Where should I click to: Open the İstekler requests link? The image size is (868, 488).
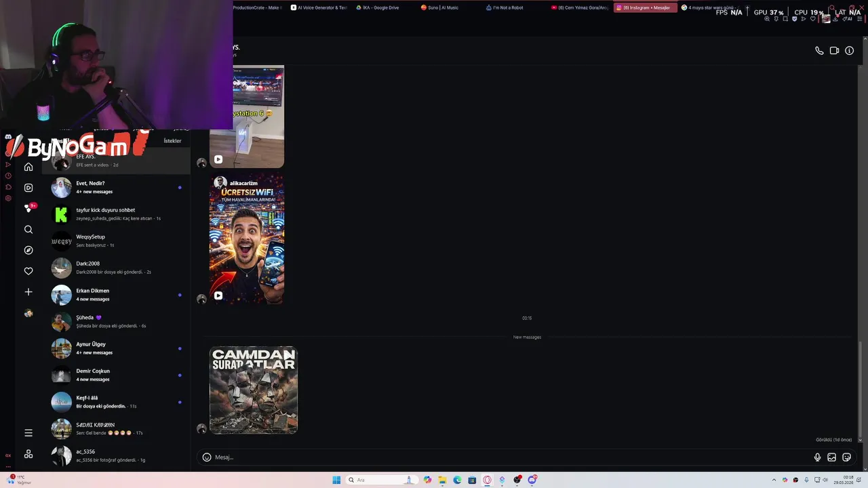[x=172, y=141]
